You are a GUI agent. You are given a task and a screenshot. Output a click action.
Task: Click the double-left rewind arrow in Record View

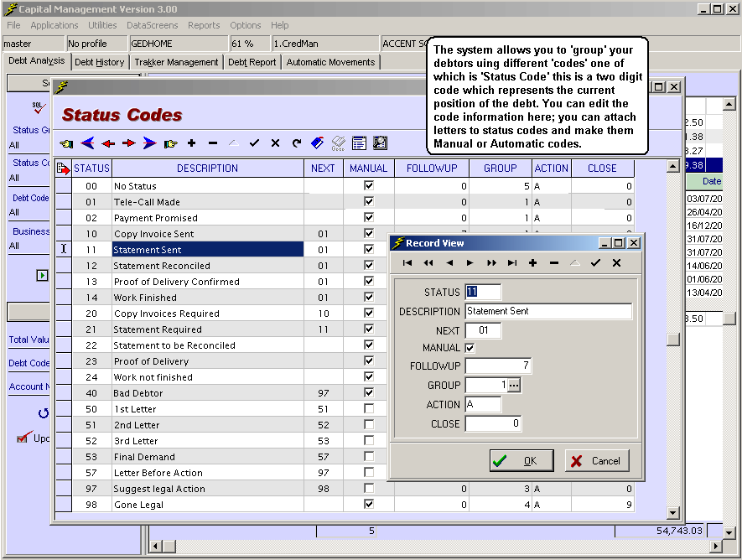[428, 263]
